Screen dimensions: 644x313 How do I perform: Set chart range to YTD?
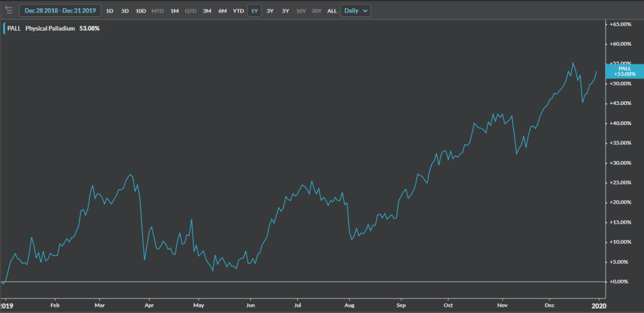click(x=238, y=11)
